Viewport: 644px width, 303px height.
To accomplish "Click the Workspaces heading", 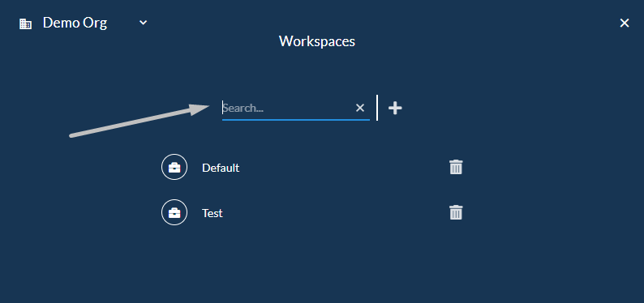I will pos(317,41).
